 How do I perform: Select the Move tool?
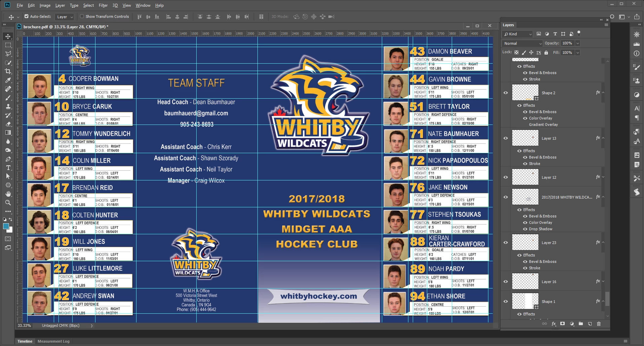pos(8,36)
